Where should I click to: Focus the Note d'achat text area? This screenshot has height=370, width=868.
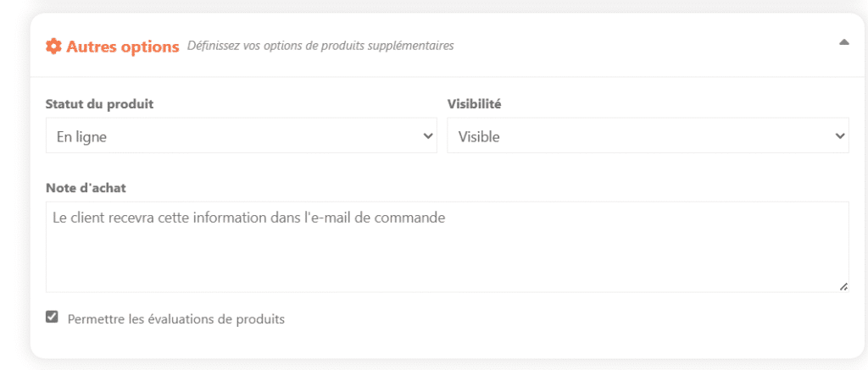448,246
